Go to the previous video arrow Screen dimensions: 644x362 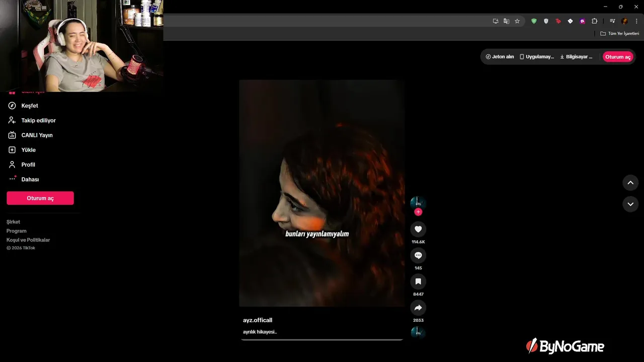pos(630,183)
